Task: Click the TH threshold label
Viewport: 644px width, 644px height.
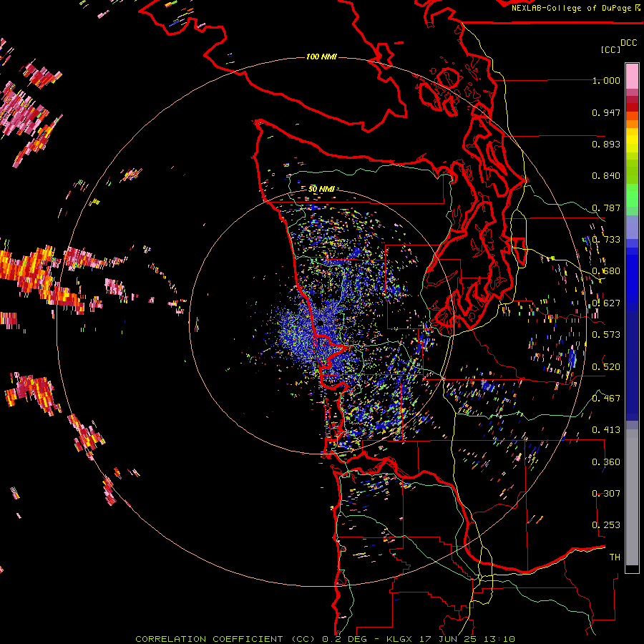Action: coord(615,557)
